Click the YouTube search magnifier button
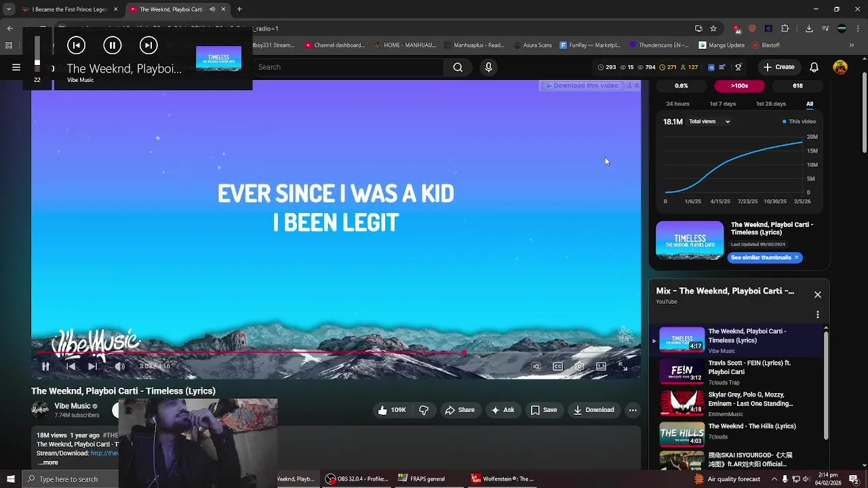Image resolution: width=868 pixels, height=488 pixels. [x=458, y=67]
